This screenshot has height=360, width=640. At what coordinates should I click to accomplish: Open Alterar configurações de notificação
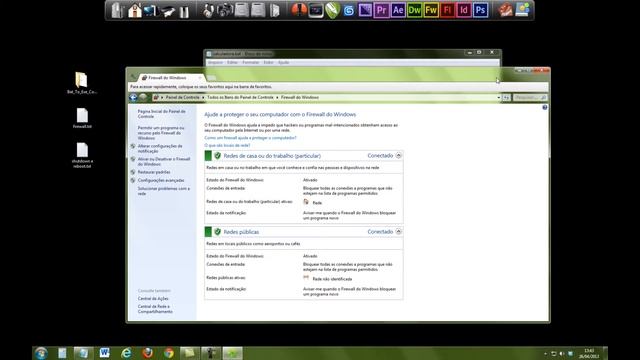pos(160,149)
